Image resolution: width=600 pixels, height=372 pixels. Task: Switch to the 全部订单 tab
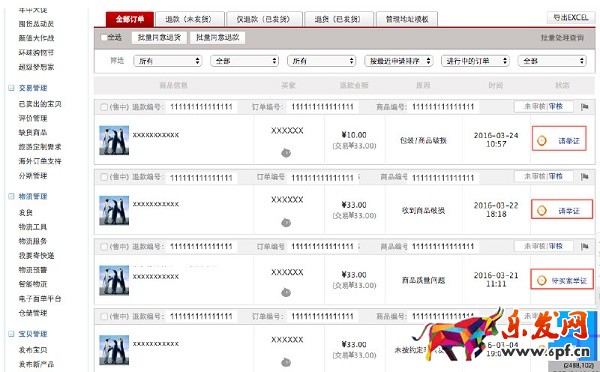[x=130, y=19]
